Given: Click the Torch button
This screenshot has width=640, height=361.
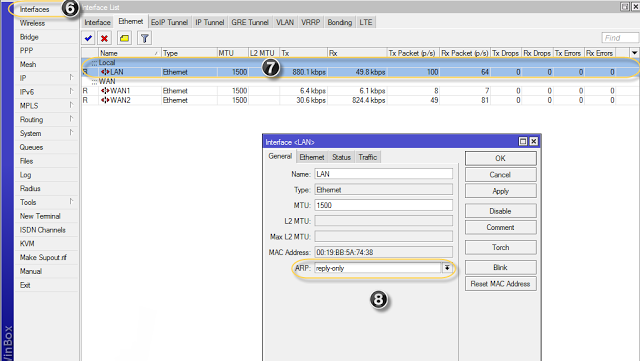Looking at the screenshot, I should [500, 247].
